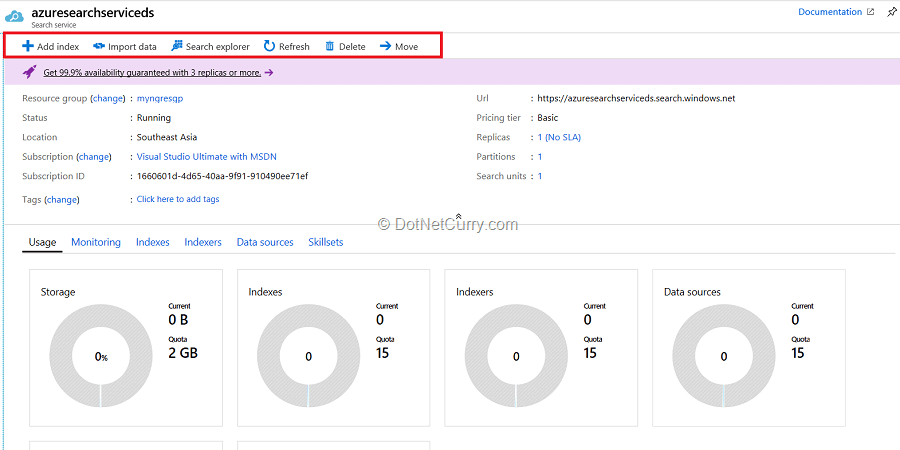Open the Skillsets tab

click(326, 242)
